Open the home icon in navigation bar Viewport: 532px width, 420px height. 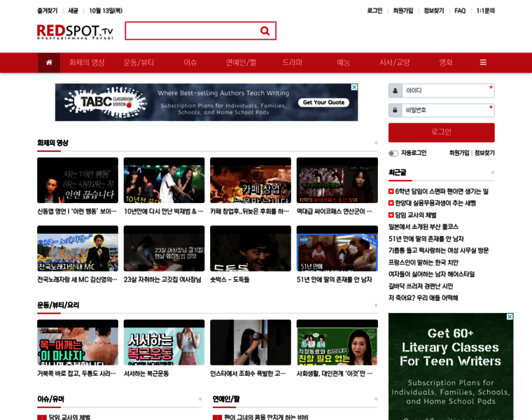coord(49,62)
